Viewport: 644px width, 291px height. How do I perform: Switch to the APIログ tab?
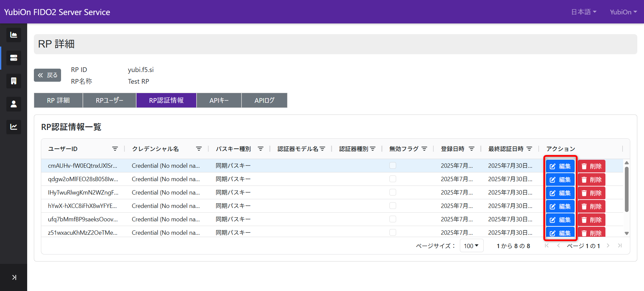264,100
